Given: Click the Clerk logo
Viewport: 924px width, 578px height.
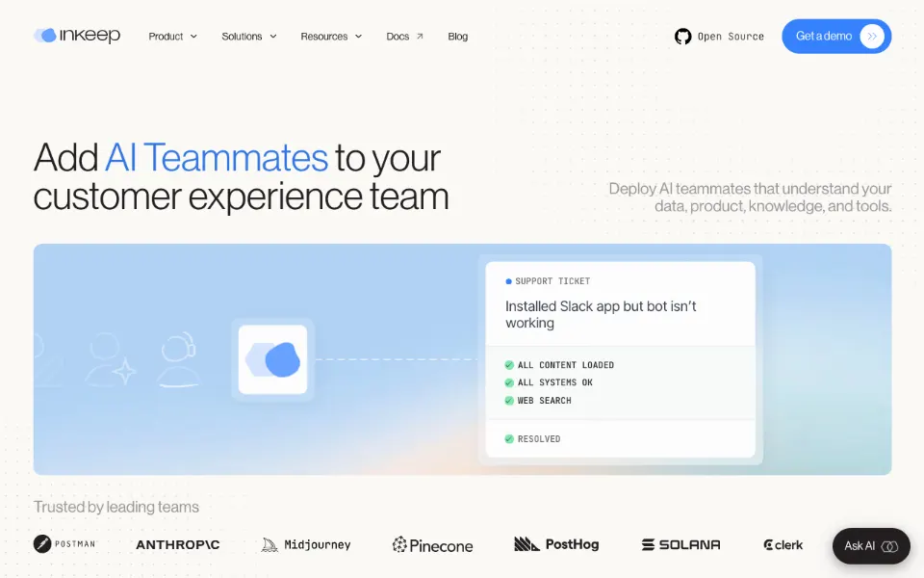Looking at the screenshot, I should coord(783,545).
